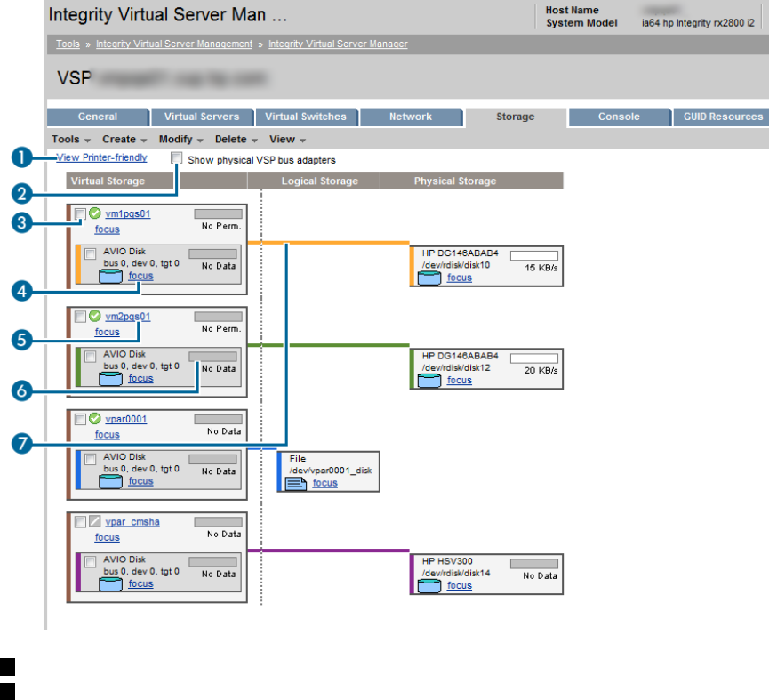Switch to the Virtual Switches tab
Image resolution: width=769 pixels, height=700 pixels.
coord(306,117)
